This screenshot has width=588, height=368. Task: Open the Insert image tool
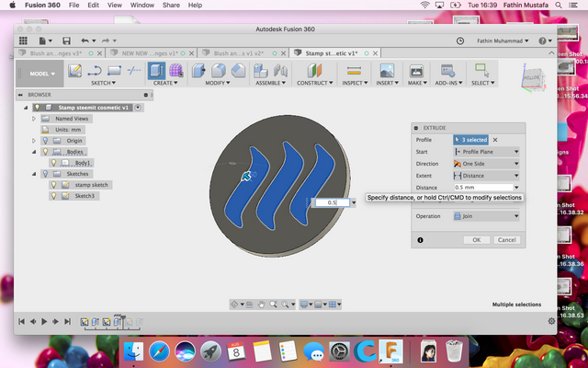pos(387,71)
